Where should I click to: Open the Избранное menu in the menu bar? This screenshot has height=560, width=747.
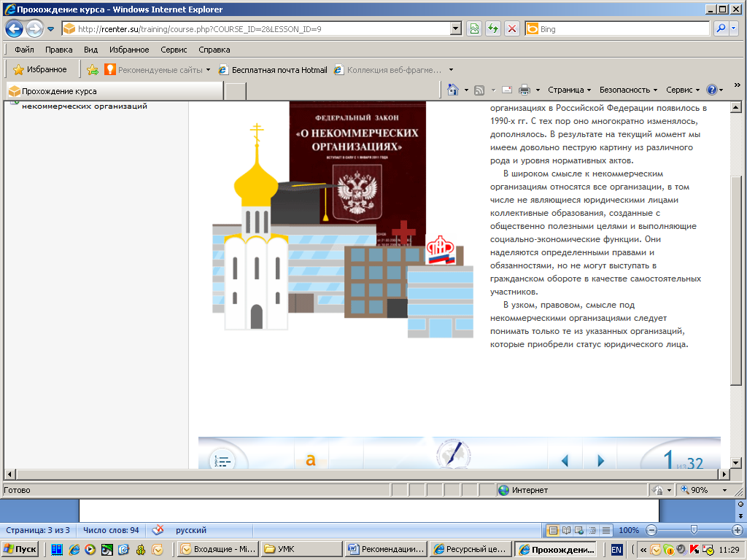tap(129, 50)
